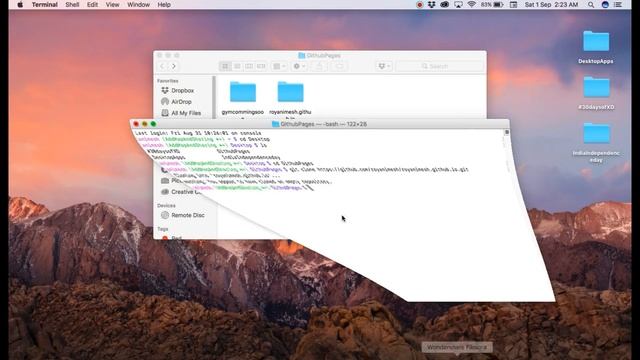Click the calendar-like menu bar icon
The height and width of the screenshot is (360, 640).
pos(513,5)
